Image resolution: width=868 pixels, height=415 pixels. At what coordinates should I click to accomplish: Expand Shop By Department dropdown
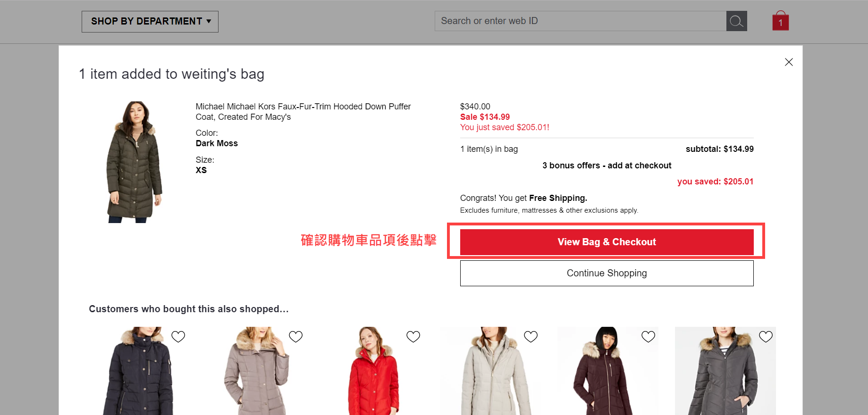tap(150, 22)
